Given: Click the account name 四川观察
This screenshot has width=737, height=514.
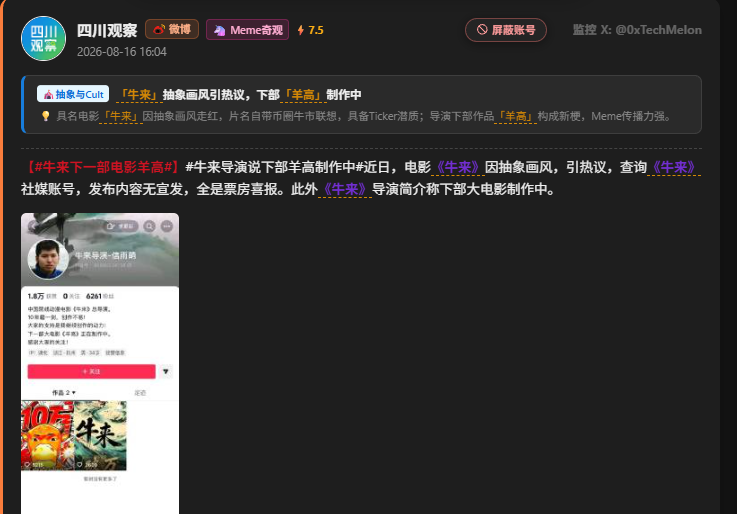Looking at the screenshot, I should pos(107,30).
